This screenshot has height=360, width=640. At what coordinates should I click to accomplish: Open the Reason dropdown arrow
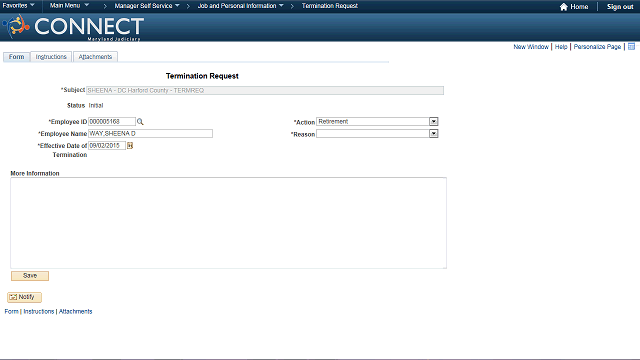(x=433, y=133)
